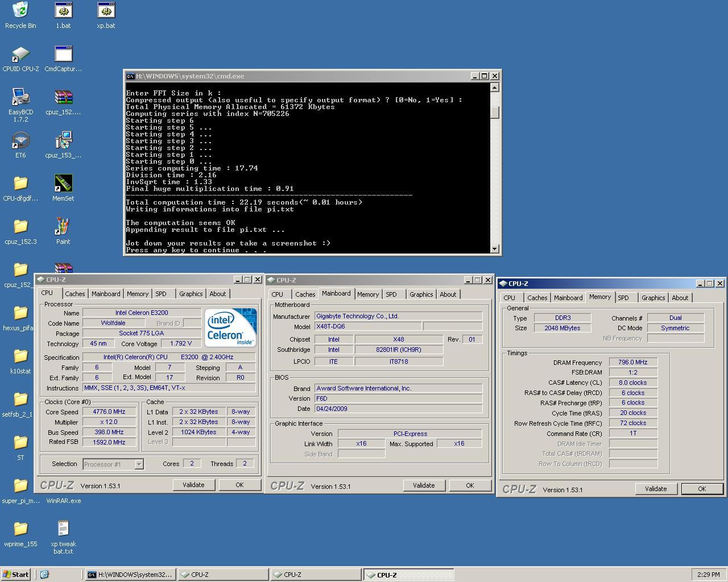Click Validate in middle CPU-Z Mainboard window
The image size is (728, 582).
click(x=424, y=485)
